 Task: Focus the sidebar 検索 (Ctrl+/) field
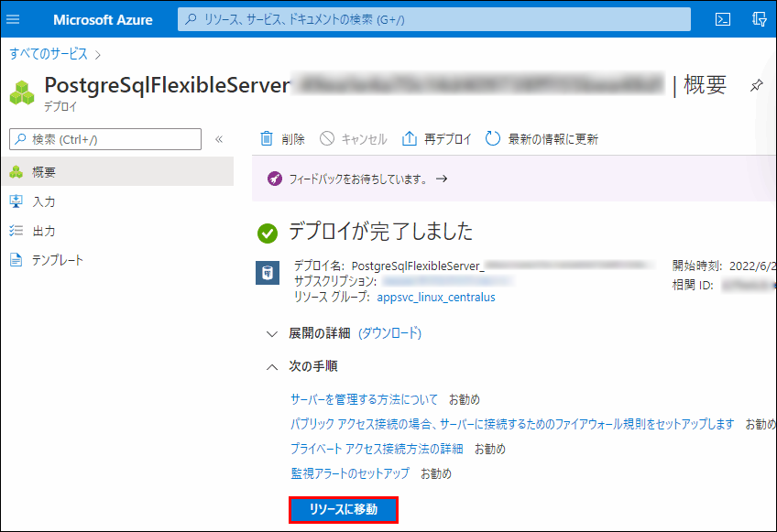[x=105, y=139]
